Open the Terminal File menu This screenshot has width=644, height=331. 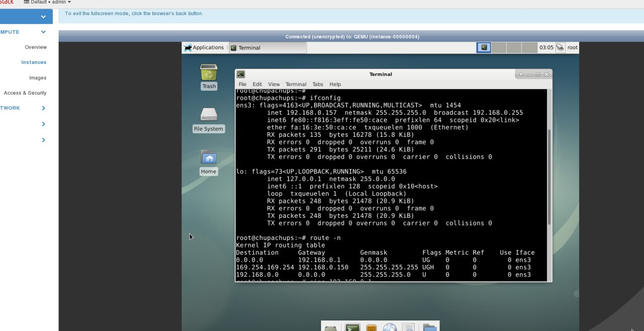tap(243, 84)
